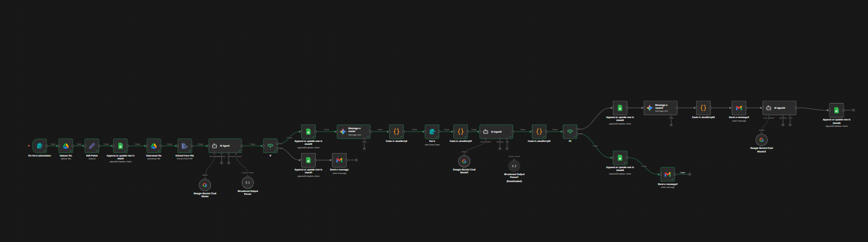Add a memory to AI Agent2
This screenshot has height=242, width=868.
(x=782, y=124)
